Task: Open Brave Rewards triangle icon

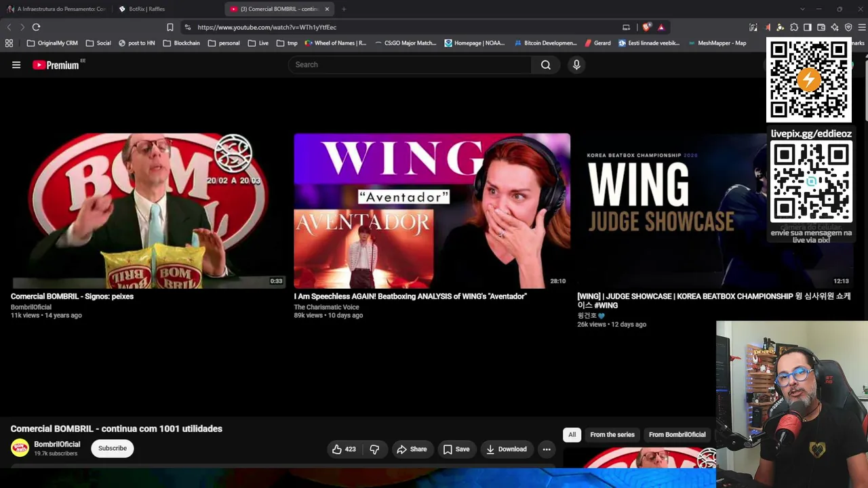Action: (x=660, y=27)
